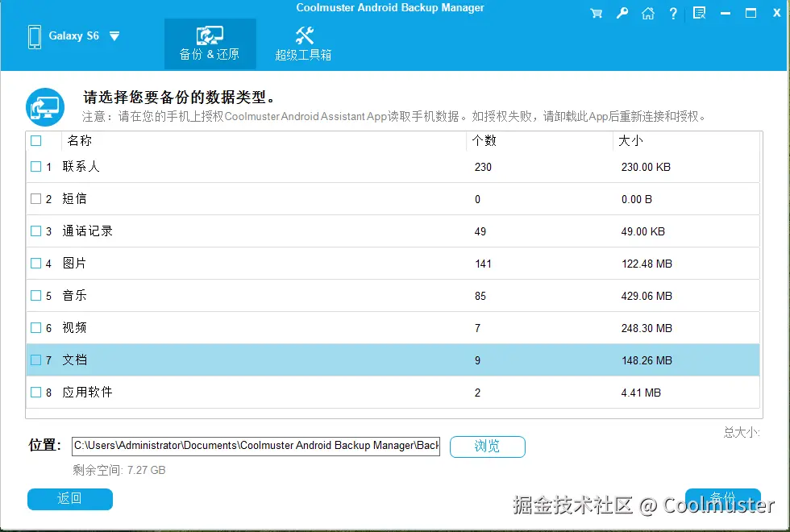Click the 剩余空间: 7.27 GB text
790x532 pixels.
119,471
